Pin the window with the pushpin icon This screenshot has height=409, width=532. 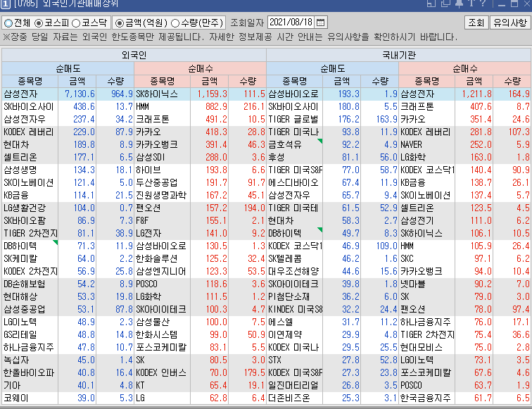coord(459,3)
